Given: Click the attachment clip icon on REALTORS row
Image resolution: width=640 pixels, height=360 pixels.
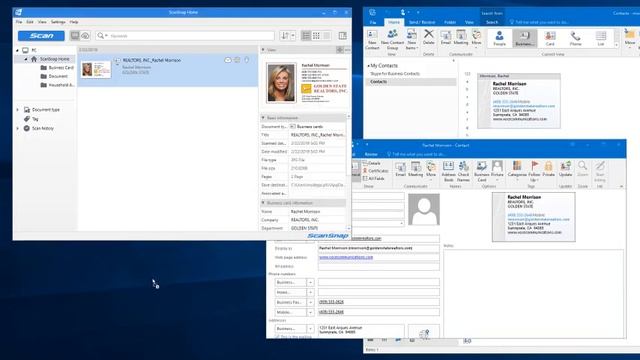Looking at the screenshot, I should pos(247,60).
